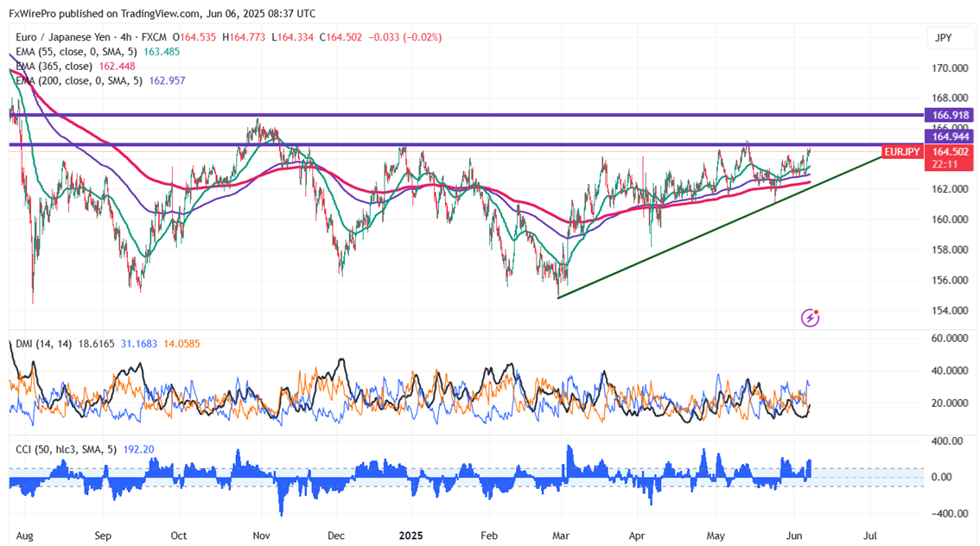Click the change value −0.033 (−0.02%)
This screenshot has height=546, width=980.
pyautogui.click(x=405, y=37)
